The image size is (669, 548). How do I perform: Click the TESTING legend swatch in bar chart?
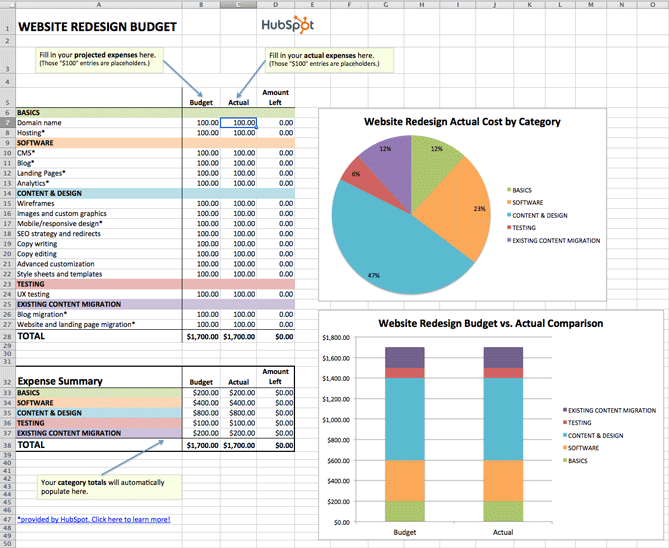[x=565, y=423]
